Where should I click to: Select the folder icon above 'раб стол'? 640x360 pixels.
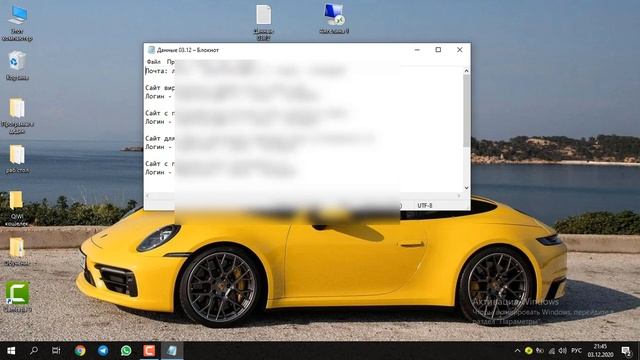[x=17, y=155]
